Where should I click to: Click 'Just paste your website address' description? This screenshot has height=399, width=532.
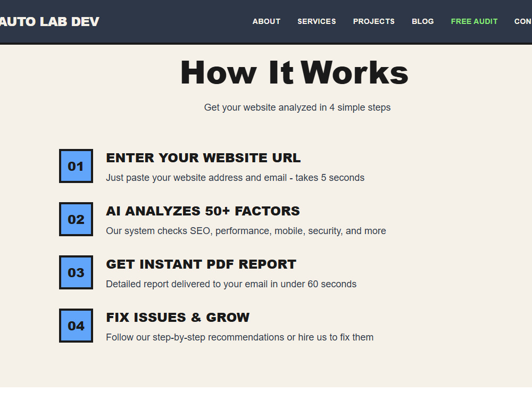pyautogui.click(x=235, y=178)
